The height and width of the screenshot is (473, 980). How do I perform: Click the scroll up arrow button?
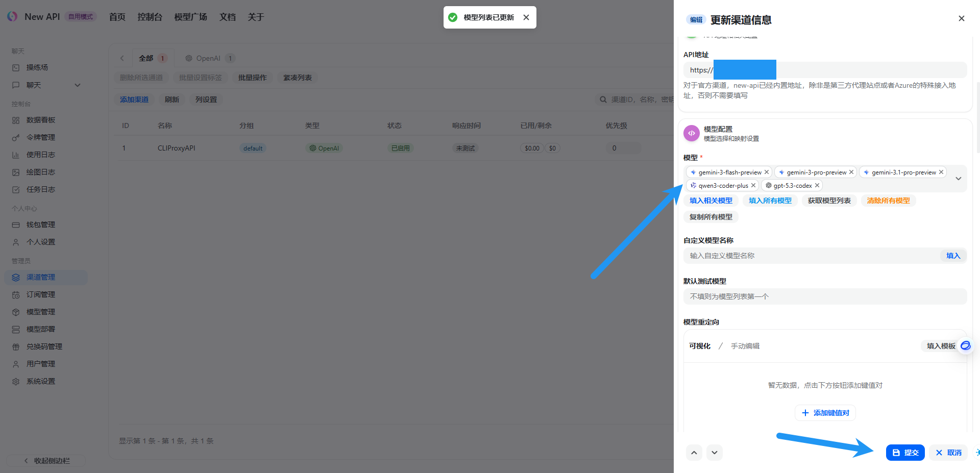694,453
